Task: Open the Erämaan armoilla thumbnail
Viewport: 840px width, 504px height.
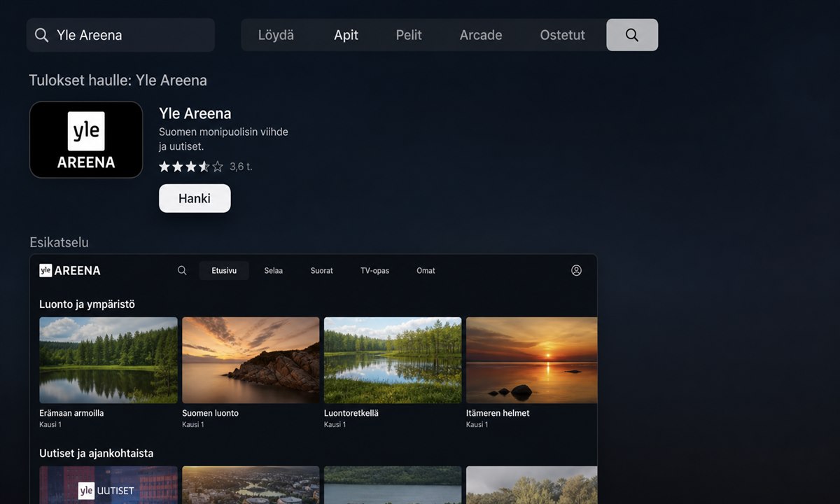Action: click(108, 360)
